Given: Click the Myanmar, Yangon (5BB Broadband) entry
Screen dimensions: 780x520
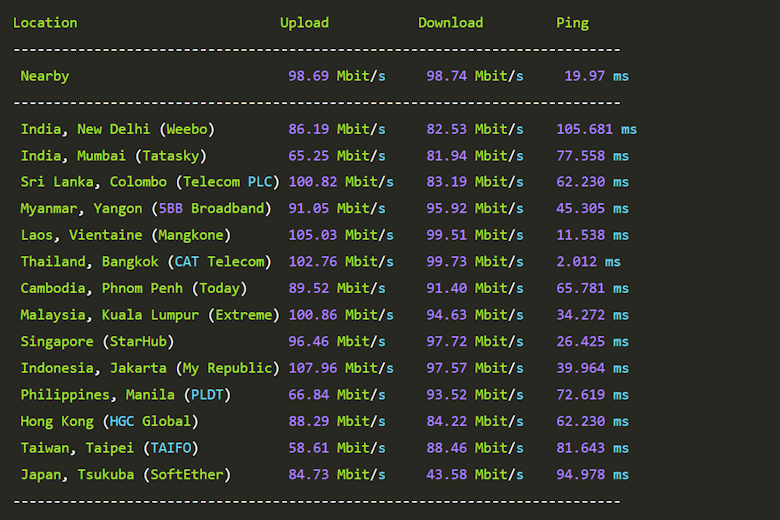Looking at the screenshot, I should (x=145, y=209).
